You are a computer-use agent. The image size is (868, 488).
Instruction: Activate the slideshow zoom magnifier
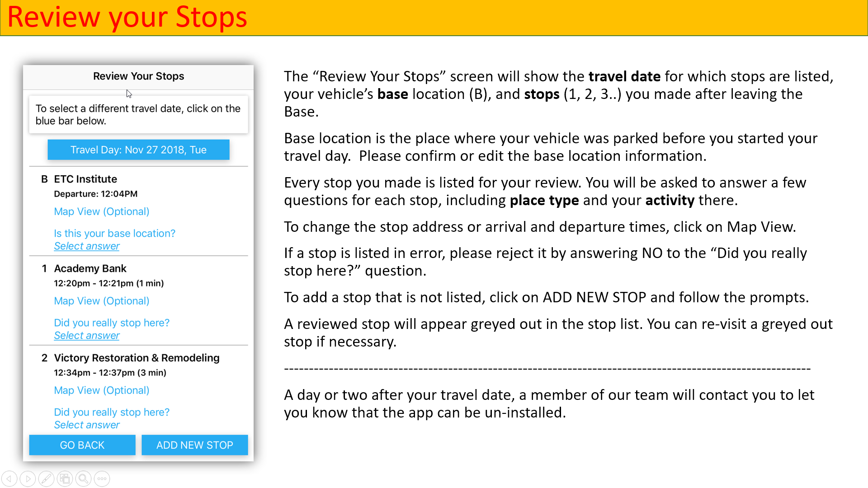[83, 479]
